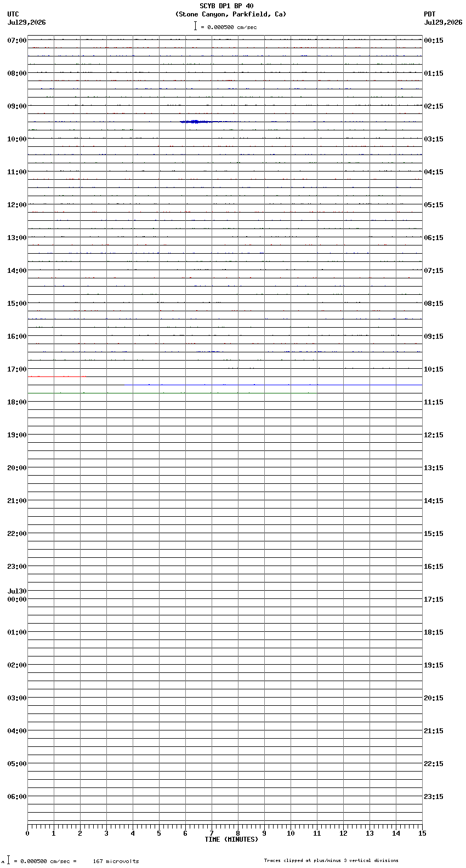Click the 16:00 UTC time label
The image size is (466, 868).
(17, 336)
